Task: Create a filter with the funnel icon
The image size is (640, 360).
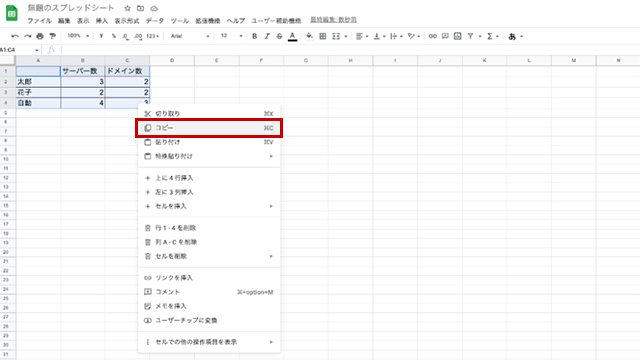Action: (x=470, y=36)
